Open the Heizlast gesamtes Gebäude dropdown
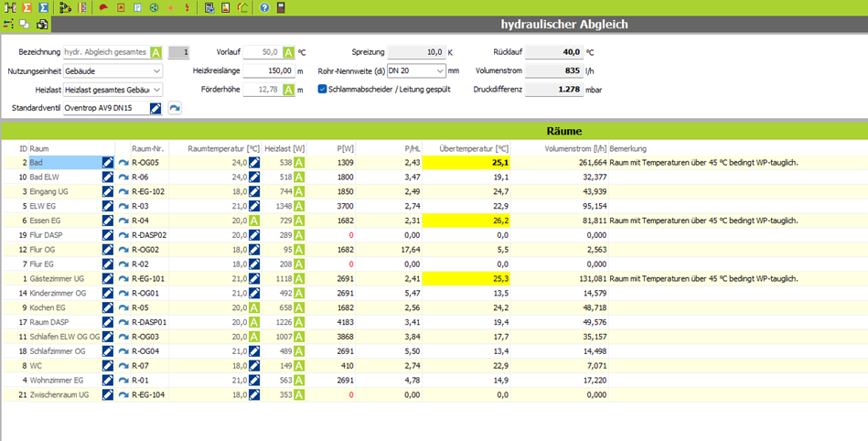 click(113, 89)
